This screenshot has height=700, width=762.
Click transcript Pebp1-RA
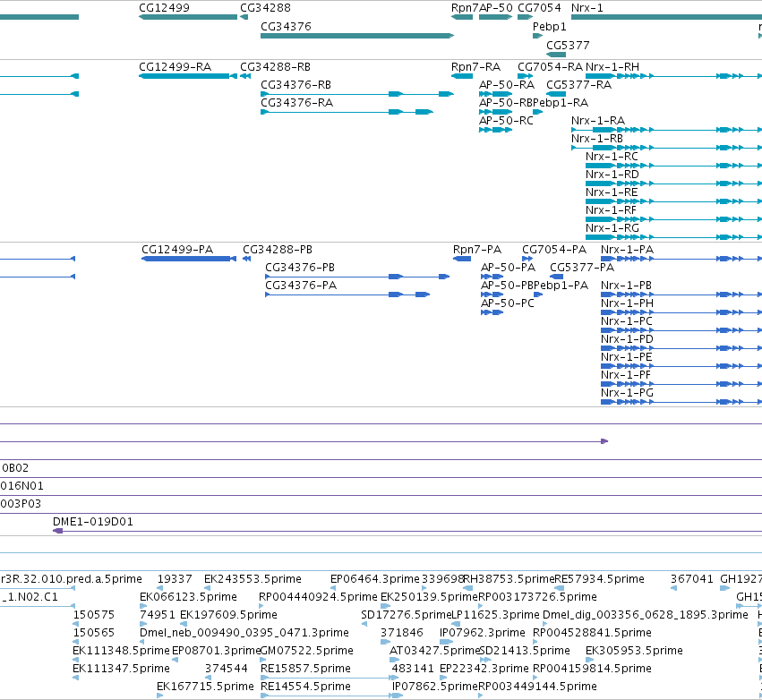[x=561, y=103]
